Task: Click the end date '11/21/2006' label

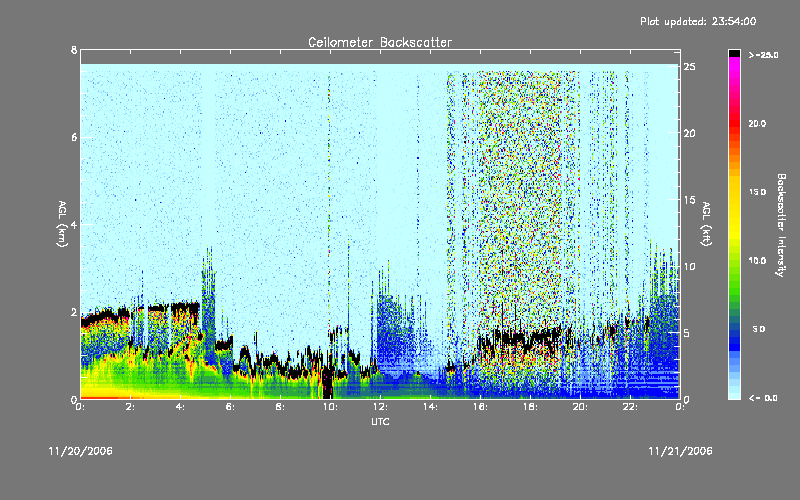Action: [680, 451]
